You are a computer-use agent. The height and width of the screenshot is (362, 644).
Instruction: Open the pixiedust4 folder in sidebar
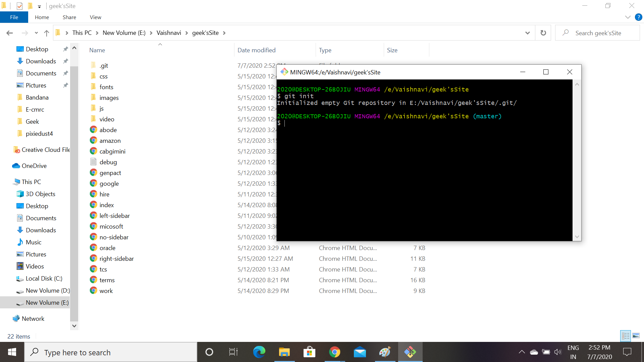[x=39, y=134]
